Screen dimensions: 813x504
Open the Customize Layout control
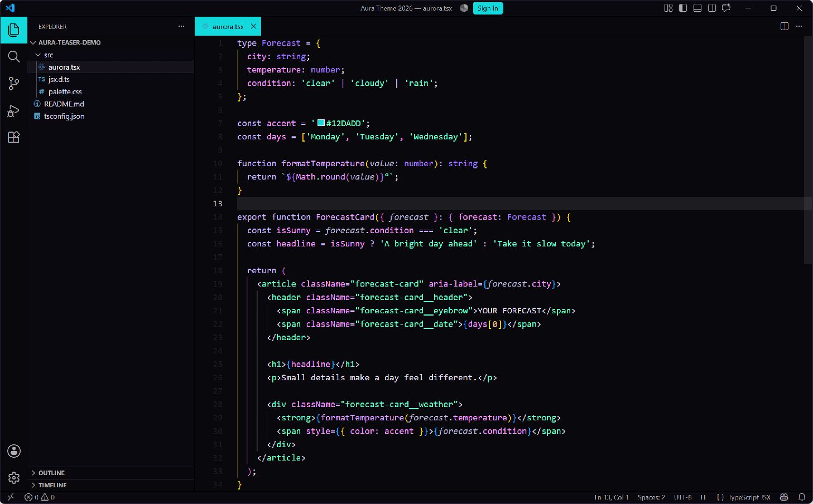tap(668, 8)
